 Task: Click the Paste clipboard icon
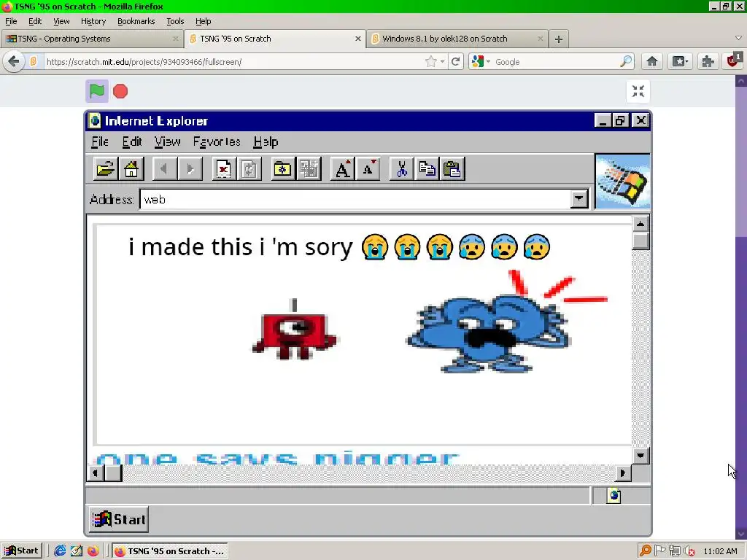point(452,168)
